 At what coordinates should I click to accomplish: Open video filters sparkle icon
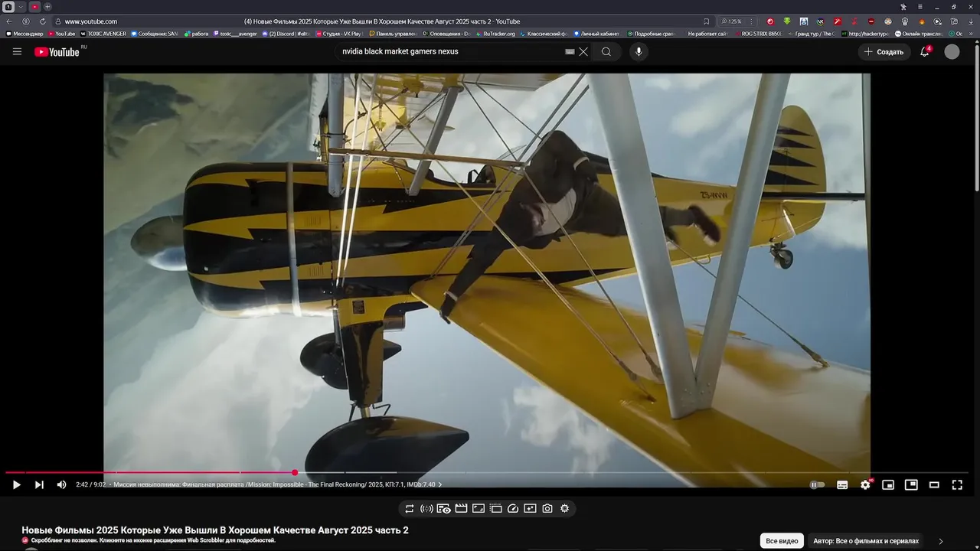click(530, 508)
